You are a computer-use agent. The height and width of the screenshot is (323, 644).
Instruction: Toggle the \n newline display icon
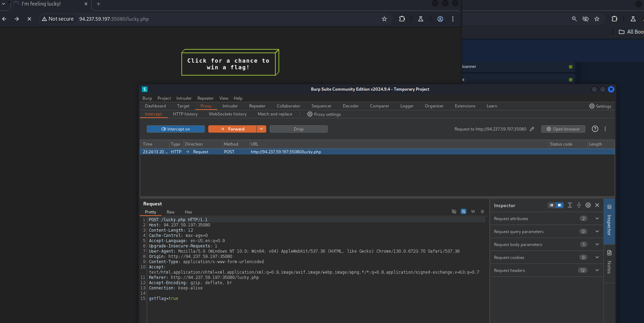[x=473, y=211]
